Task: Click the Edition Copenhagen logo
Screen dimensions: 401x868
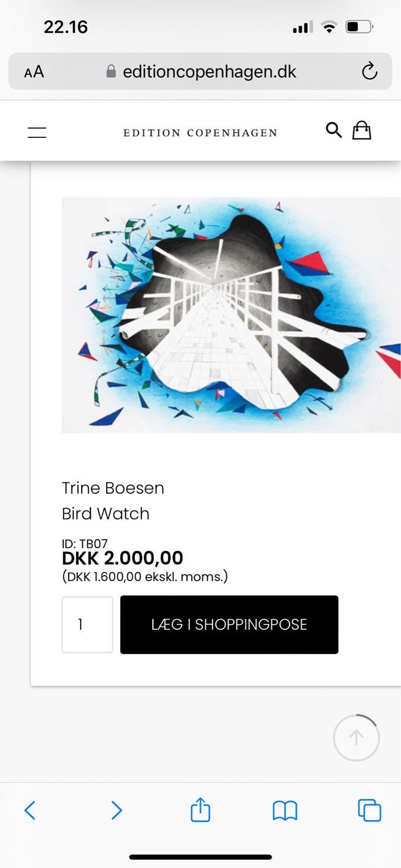Action: coord(200,133)
